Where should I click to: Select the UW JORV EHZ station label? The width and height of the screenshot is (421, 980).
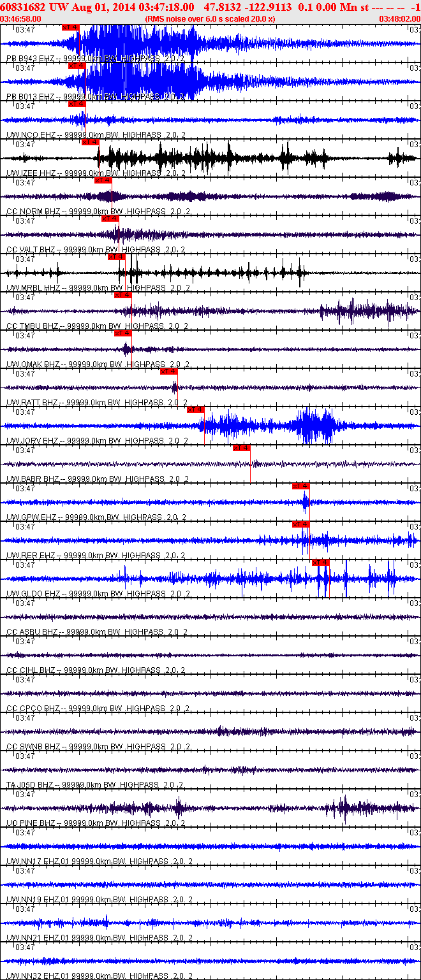(97, 441)
